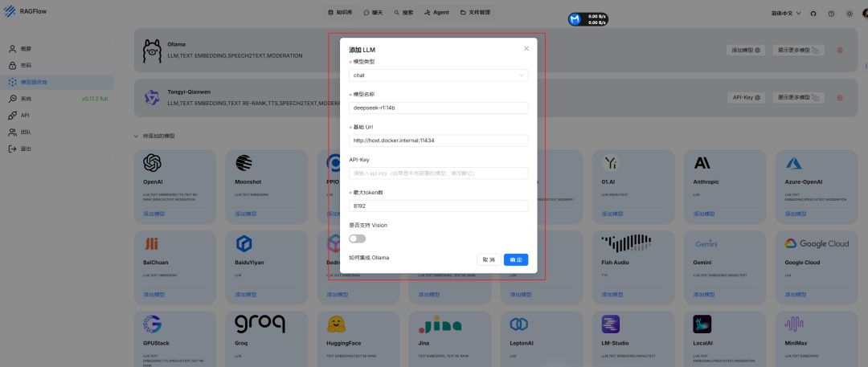
Task: Click the RAGFlow logo icon
Action: point(10,11)
